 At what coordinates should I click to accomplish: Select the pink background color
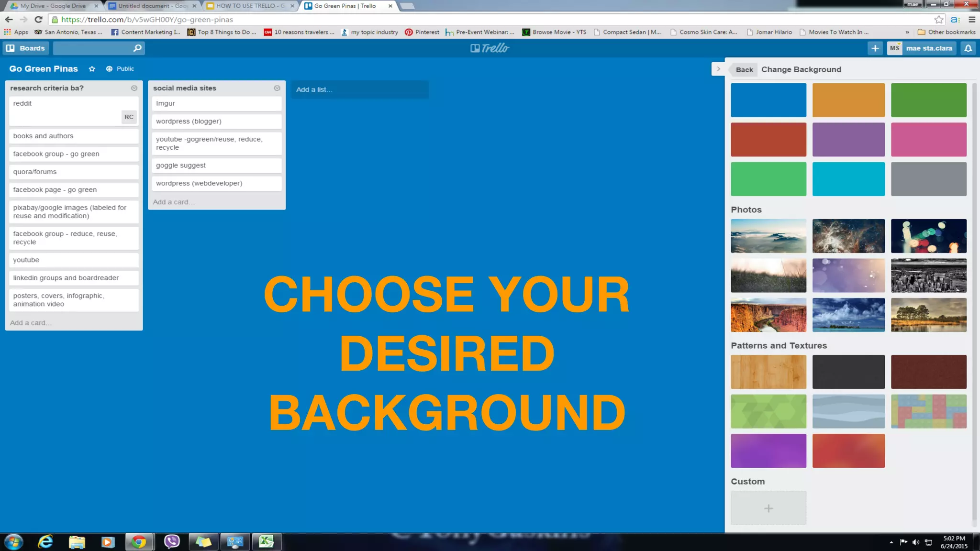(x=929, y=139)
